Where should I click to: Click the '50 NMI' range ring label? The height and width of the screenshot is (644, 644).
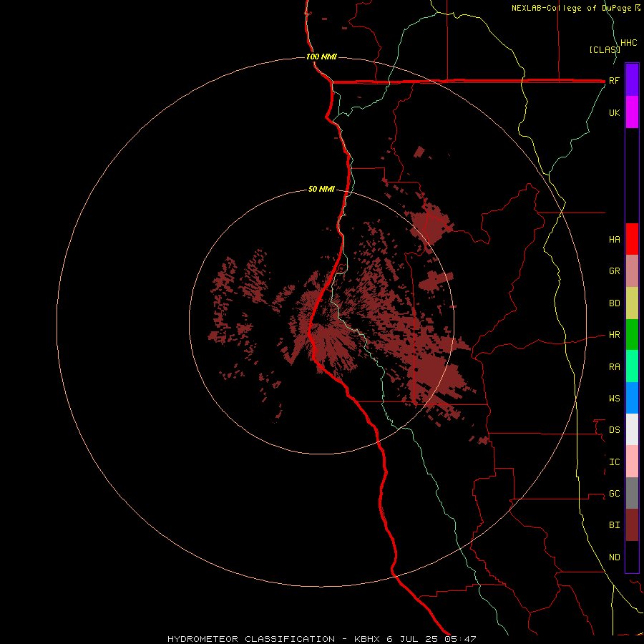(x=321, y=190)
